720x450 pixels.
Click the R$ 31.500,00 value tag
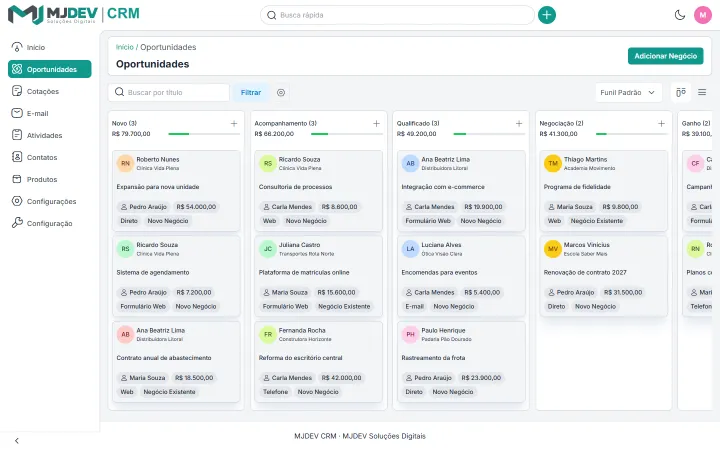tap(623, 292)
